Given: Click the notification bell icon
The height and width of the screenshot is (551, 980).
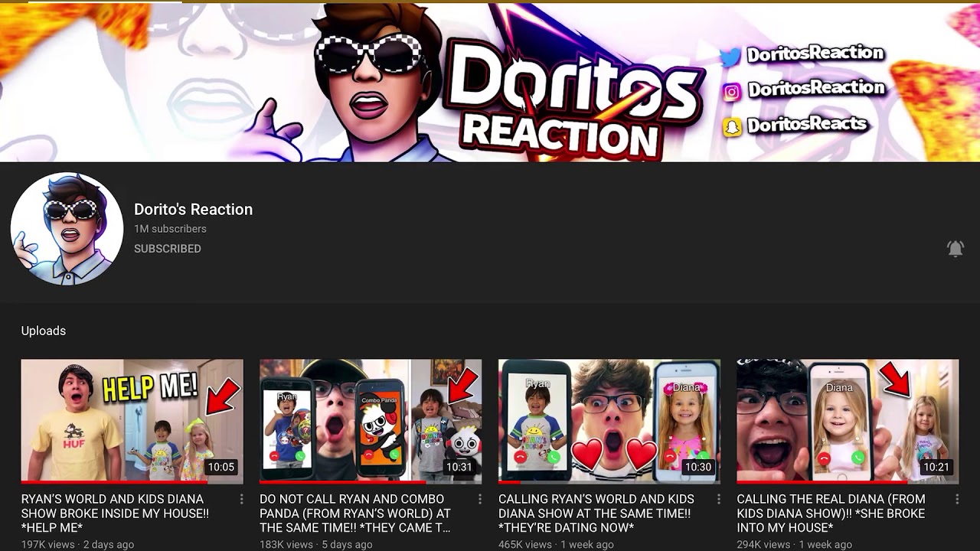Looking at the screenshot, I should click(x=955, y=248).
